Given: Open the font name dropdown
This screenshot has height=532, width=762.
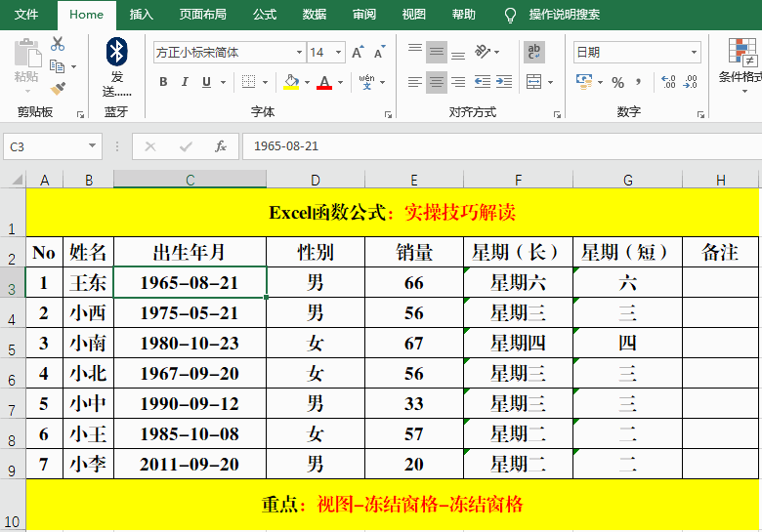Looking at the screenshot, I should (x=299, y=53).
